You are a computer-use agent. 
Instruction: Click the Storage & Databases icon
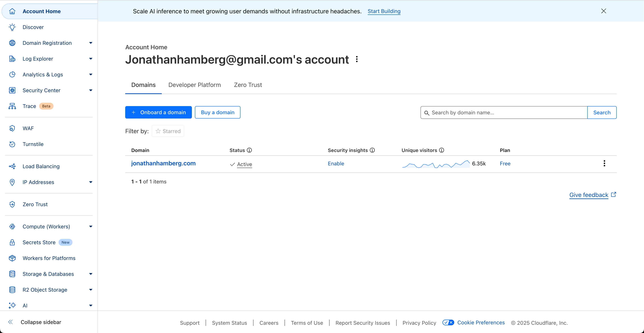point(12,274)
